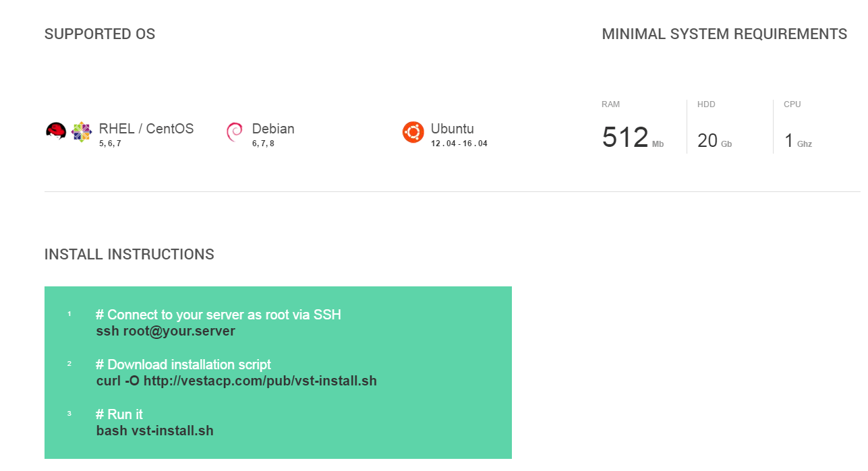Select the Debian OS name text
The image size is (868, 471).
(273, 129)
